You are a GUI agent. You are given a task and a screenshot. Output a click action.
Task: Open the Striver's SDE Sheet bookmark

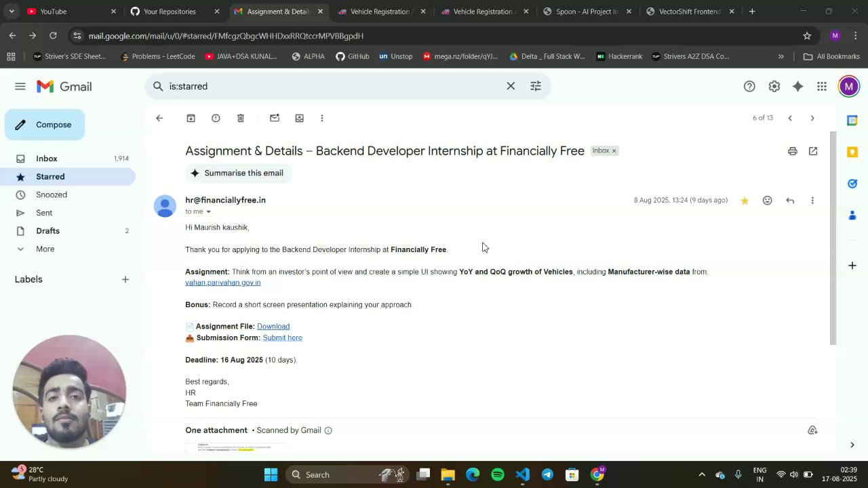pyautogui.click(x=69, y=56)
